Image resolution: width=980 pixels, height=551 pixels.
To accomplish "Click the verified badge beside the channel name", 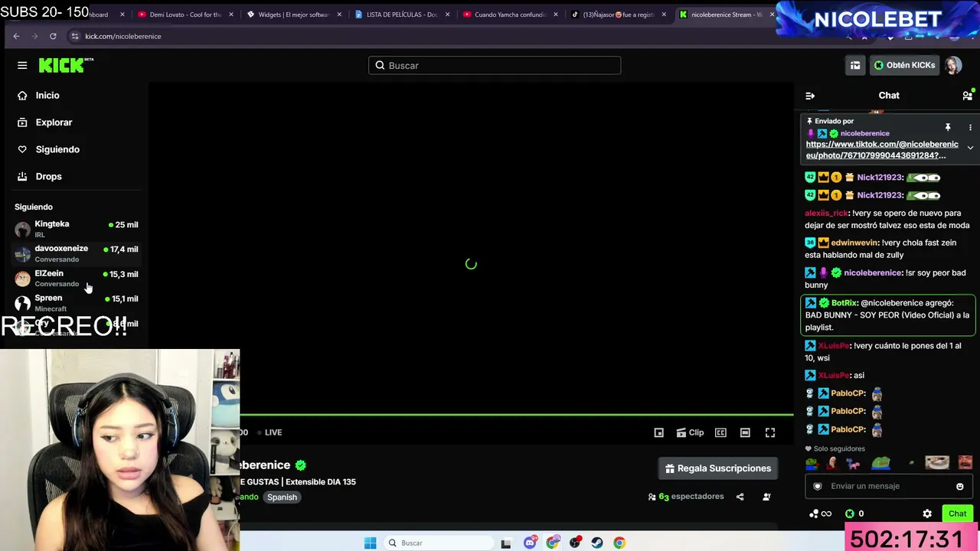I will pos(301,465).
